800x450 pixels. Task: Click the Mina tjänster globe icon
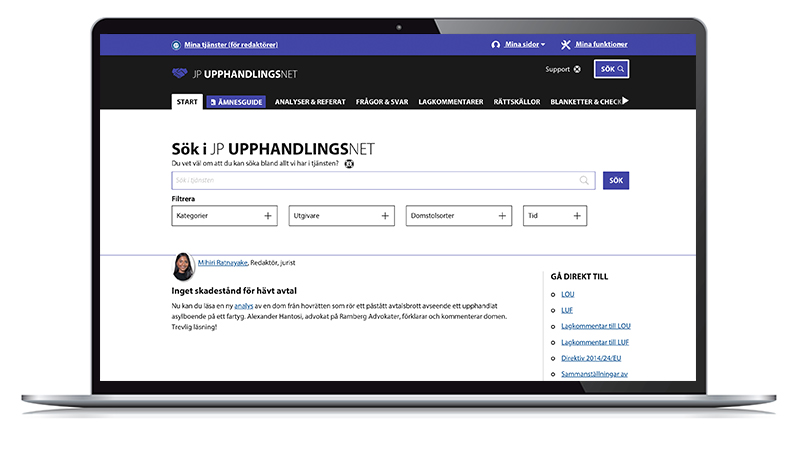[177, 45]
